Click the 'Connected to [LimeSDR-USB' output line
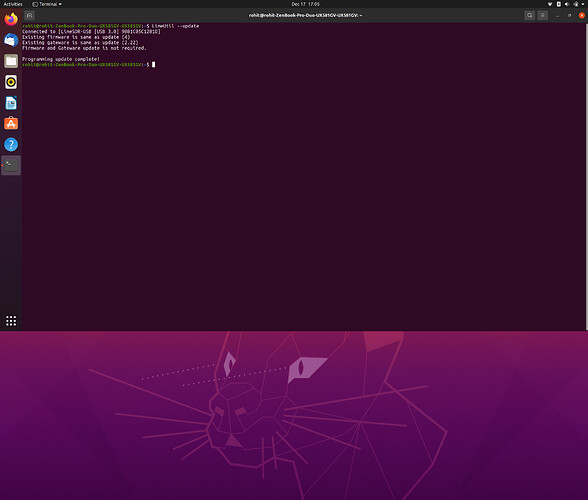Image resolution: width=588 pixels, height=500 pixels. pyautogui.click(x=91, y=32)
